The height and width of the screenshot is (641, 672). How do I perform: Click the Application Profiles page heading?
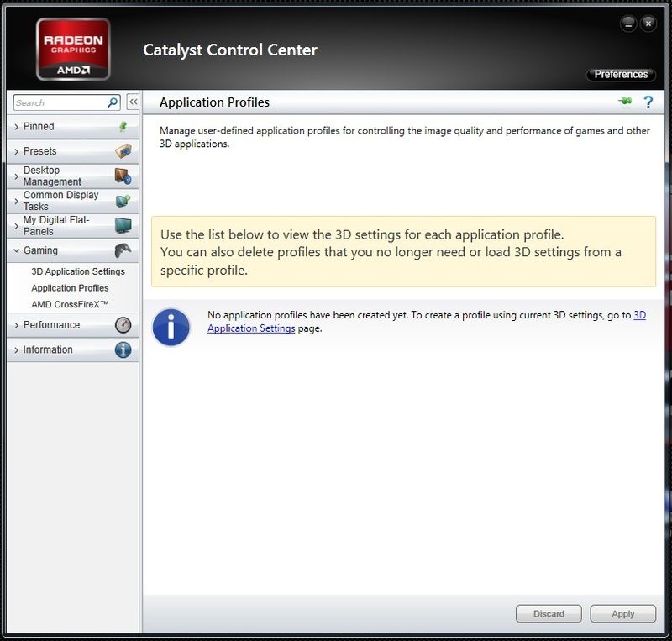[214, 102]
